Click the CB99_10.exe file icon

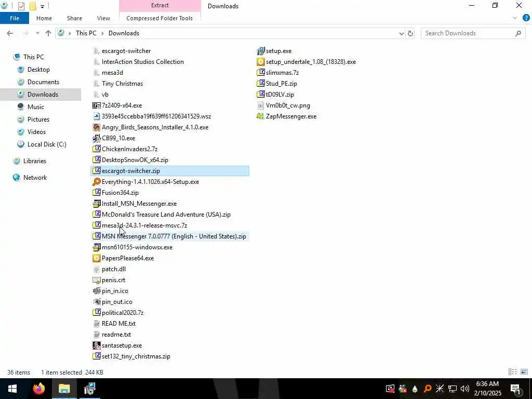pos(96,138)
